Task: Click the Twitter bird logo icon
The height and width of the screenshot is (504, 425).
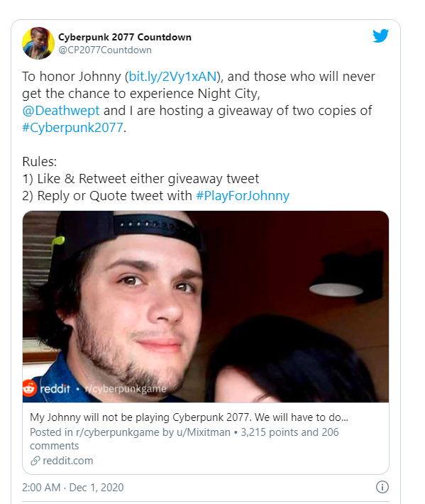Action: [x=381, y=35]
